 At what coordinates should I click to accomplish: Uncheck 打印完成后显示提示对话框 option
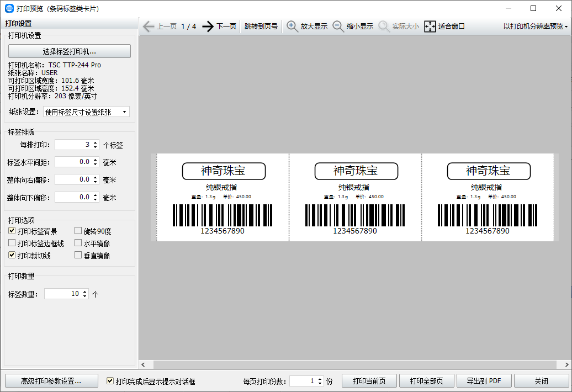point(110,381)
